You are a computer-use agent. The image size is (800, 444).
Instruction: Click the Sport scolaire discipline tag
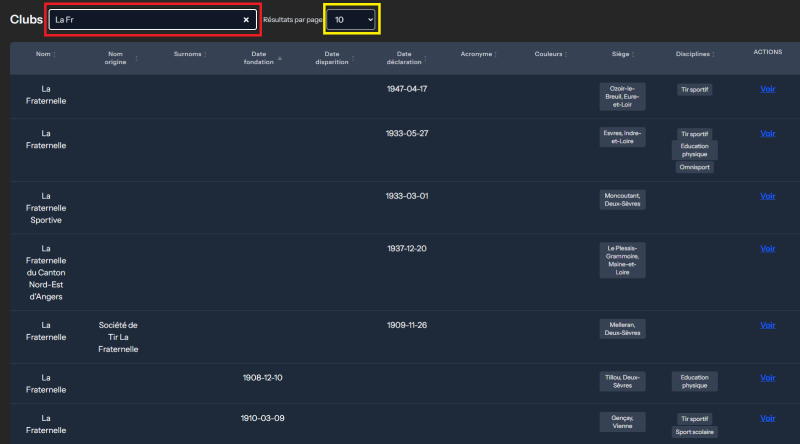(x=694, y=432)
